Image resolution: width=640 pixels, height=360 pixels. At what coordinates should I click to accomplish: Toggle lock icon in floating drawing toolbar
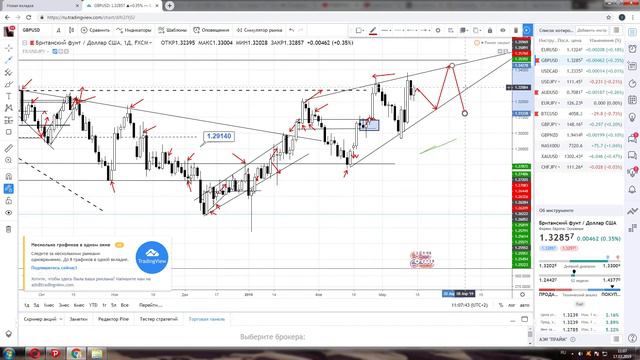tap(490, 31)
